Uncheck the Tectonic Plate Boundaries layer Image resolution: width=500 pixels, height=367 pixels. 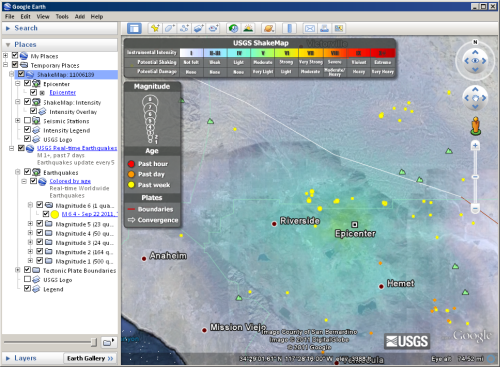click(28, 270)
